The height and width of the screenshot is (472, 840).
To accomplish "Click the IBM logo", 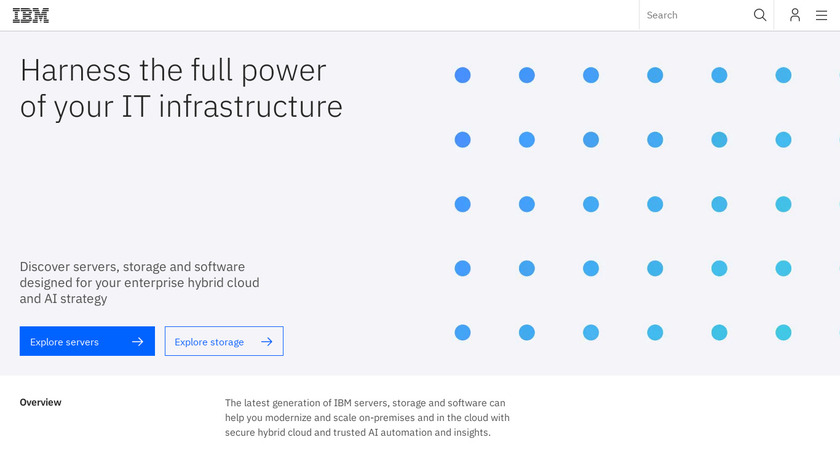I will click(x=31, y=16).
